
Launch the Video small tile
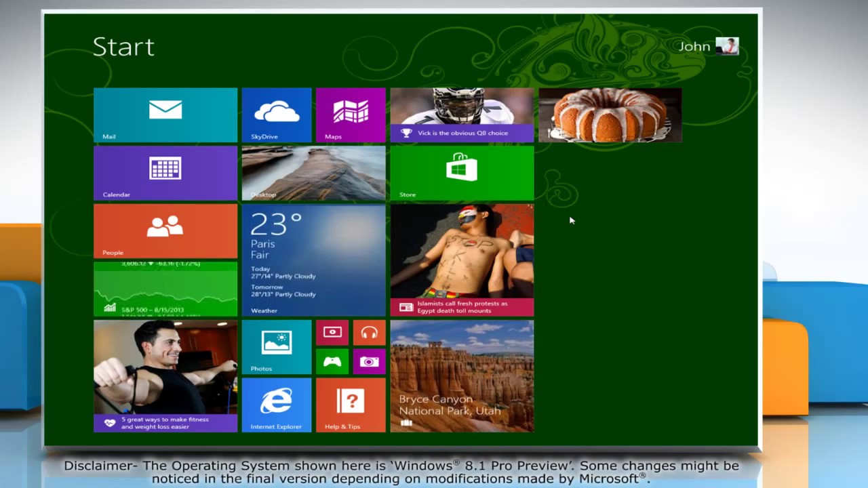(x=332, y=333)
